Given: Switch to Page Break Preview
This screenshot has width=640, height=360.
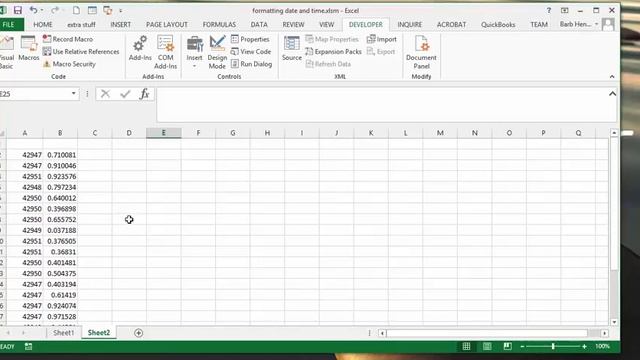Looking at the screenshot, I should point(507,347).
